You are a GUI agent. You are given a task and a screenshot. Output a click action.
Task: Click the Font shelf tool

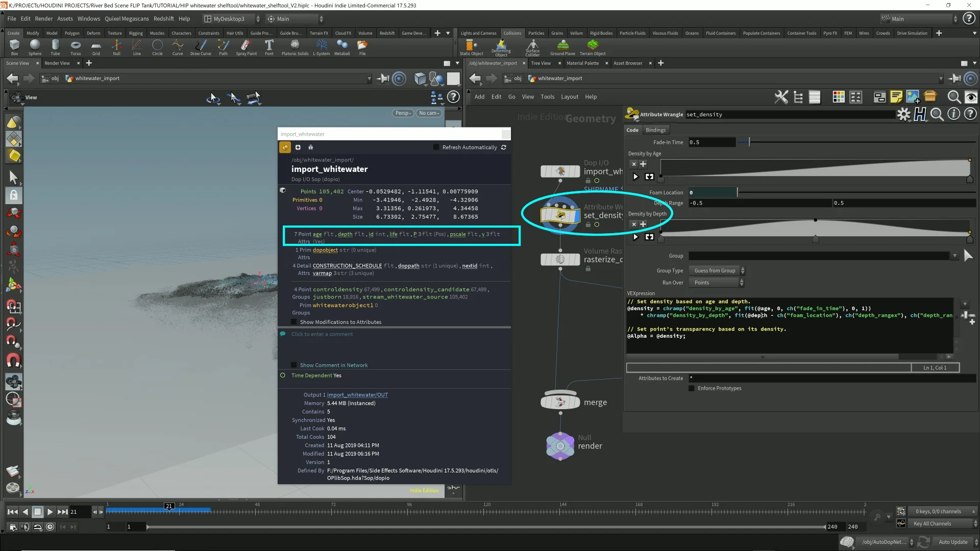click(x=269, y=47)
